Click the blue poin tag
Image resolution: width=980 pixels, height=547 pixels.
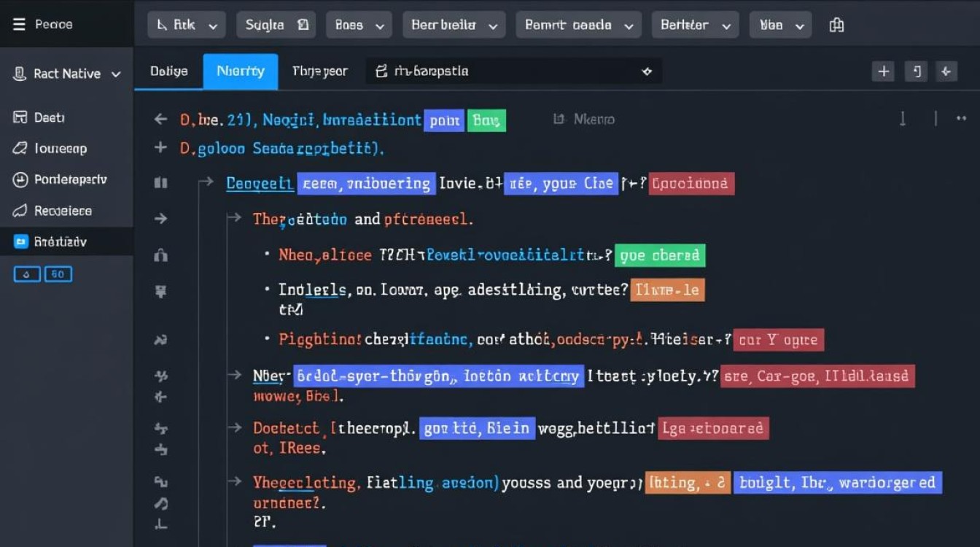click(444, 120)
